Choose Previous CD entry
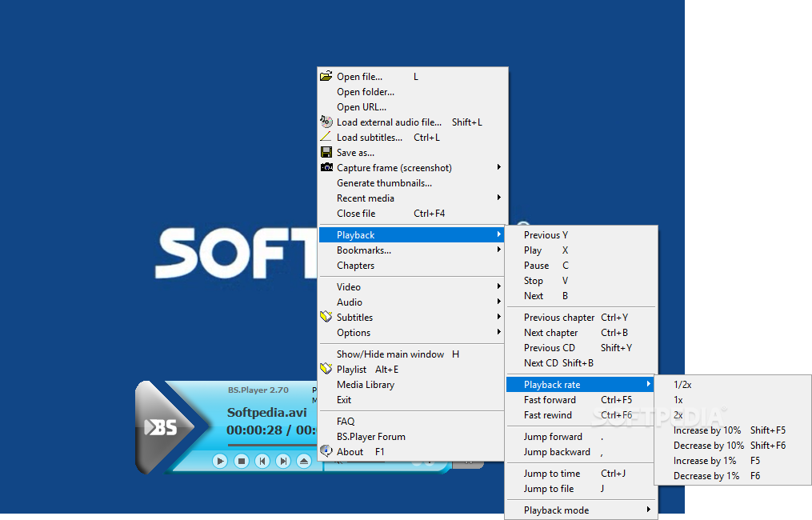Screen dimensions: 812x520 pyautogui.click(x=581, y=347)
